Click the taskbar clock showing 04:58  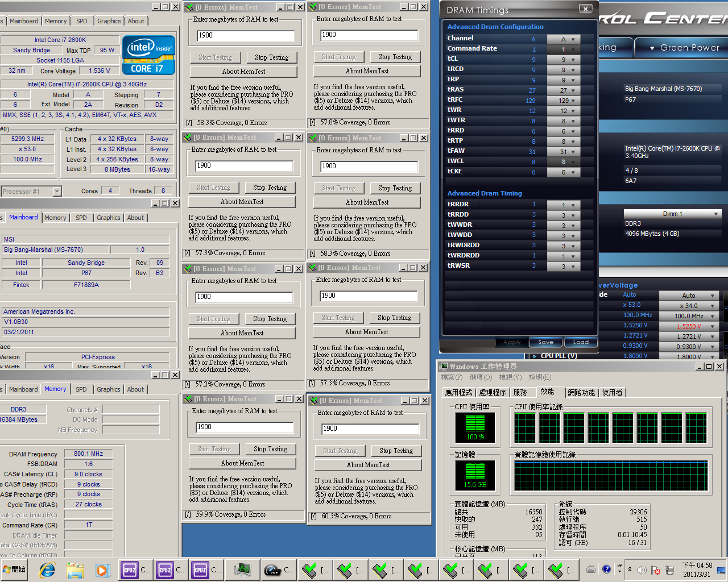click(x=697, y=569)
